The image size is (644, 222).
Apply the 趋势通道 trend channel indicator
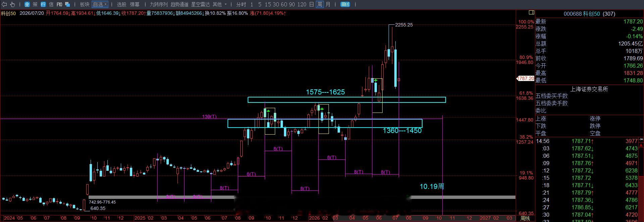(x=180, y=4)
